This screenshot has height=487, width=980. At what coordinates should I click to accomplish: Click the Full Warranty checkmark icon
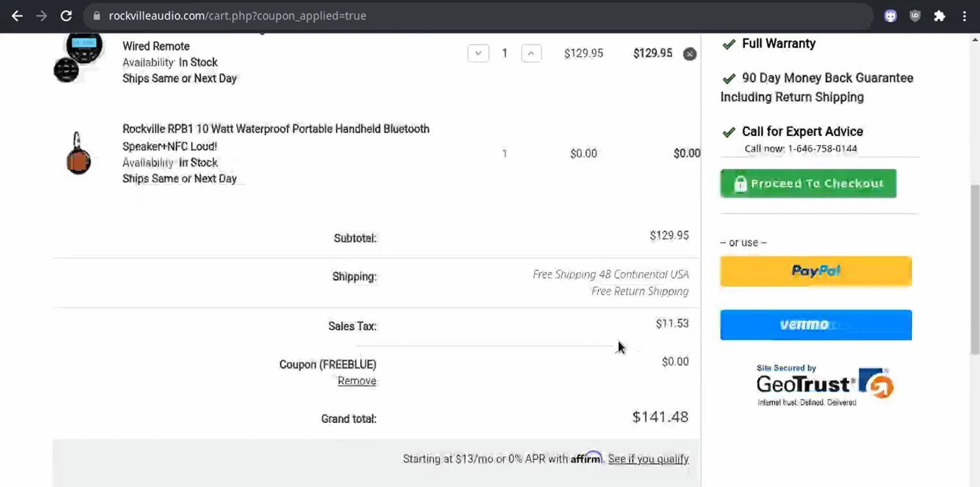tap(729, 44)
